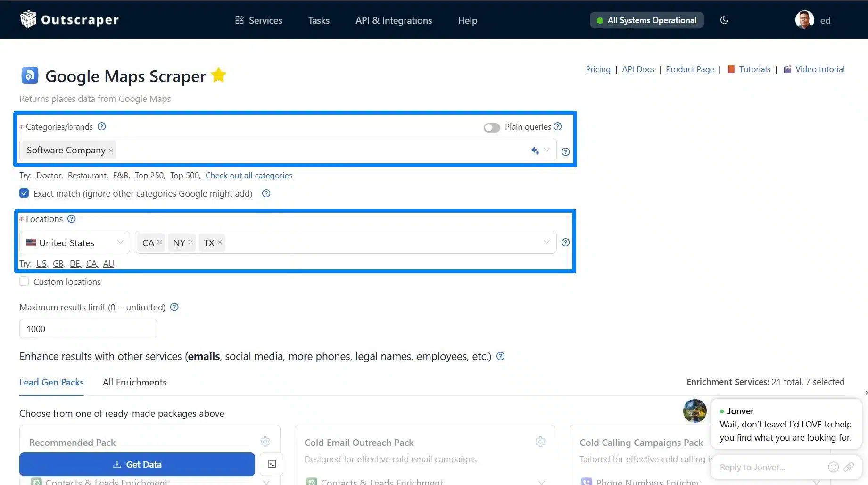Viewport: 868px width, 485px height.
Task: Click the AI sparkle icon in categories field
Action: [535, 151]
